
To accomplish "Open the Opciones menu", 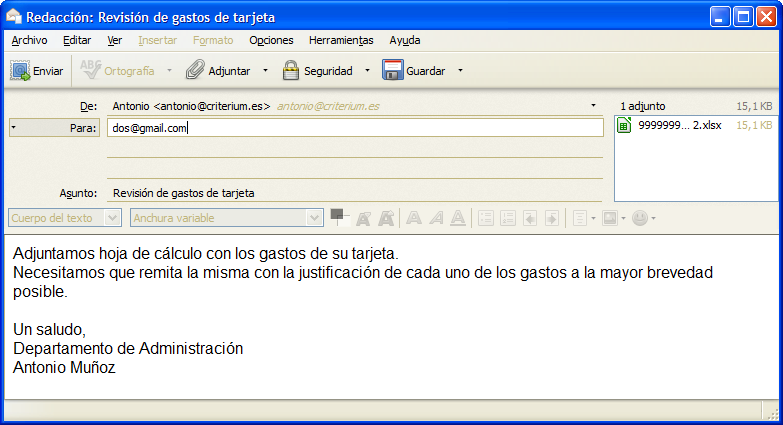I will point(271,40).
